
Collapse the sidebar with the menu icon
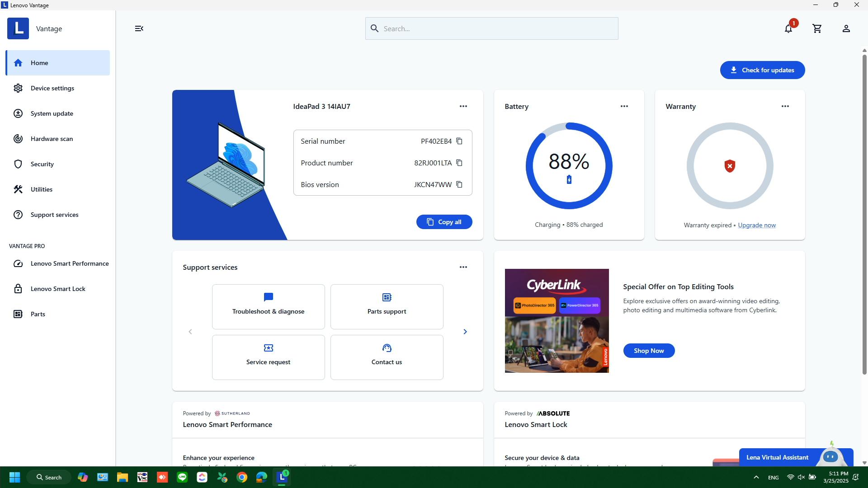(139, 28)
